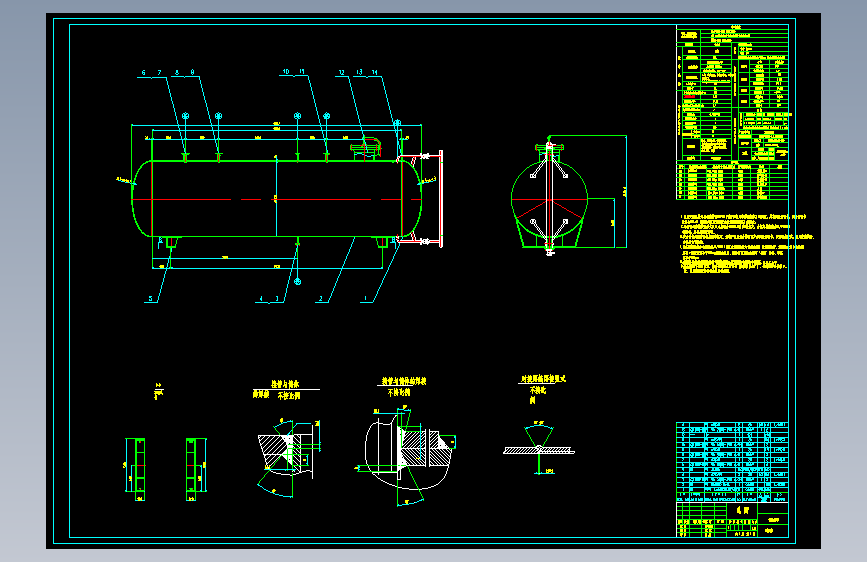
Task: Pick part callout number 1
Action: tap(365, 299)
